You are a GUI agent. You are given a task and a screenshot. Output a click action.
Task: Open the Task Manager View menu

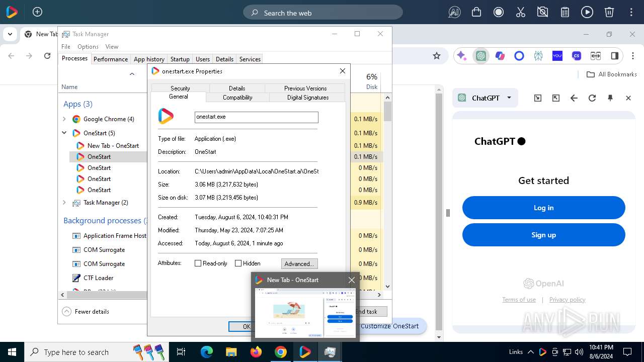pyautogui.click(x=112, y=46)
